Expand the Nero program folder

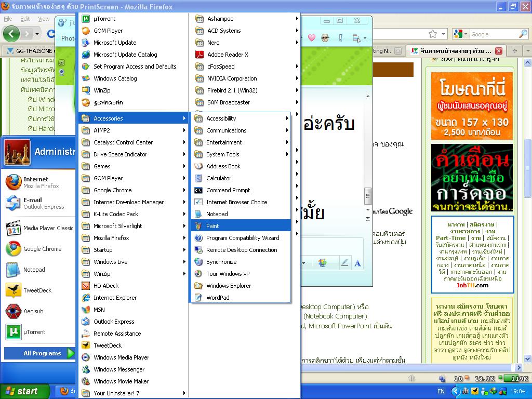pos(247,43)
